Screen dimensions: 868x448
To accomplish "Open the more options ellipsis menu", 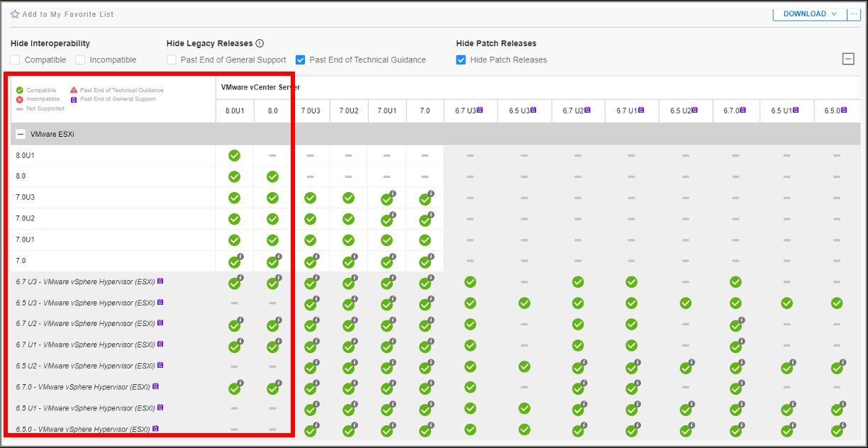I will coord(854,13).
